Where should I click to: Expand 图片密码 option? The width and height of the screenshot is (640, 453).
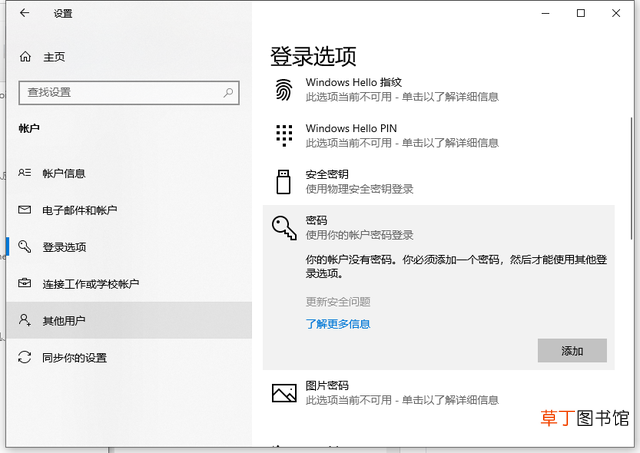[438, 393]
